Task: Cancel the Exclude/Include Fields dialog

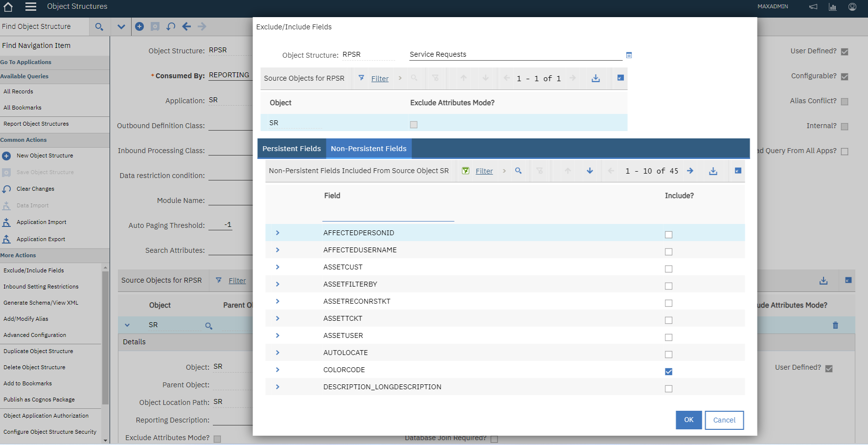Action: [x=724, y=420]
